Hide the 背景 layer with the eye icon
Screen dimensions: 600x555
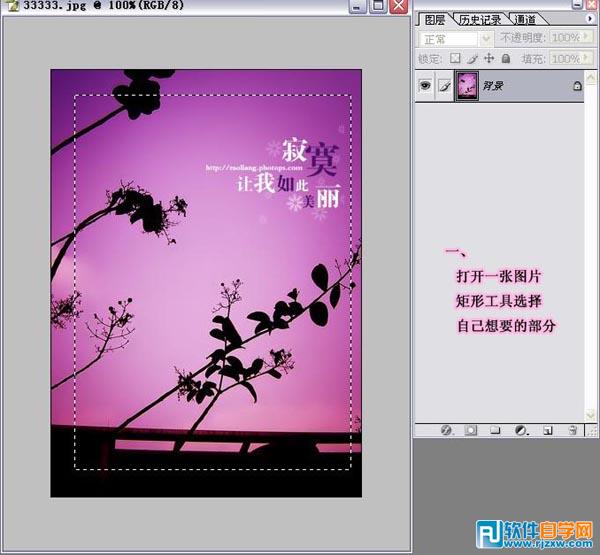tap(425, 85)
